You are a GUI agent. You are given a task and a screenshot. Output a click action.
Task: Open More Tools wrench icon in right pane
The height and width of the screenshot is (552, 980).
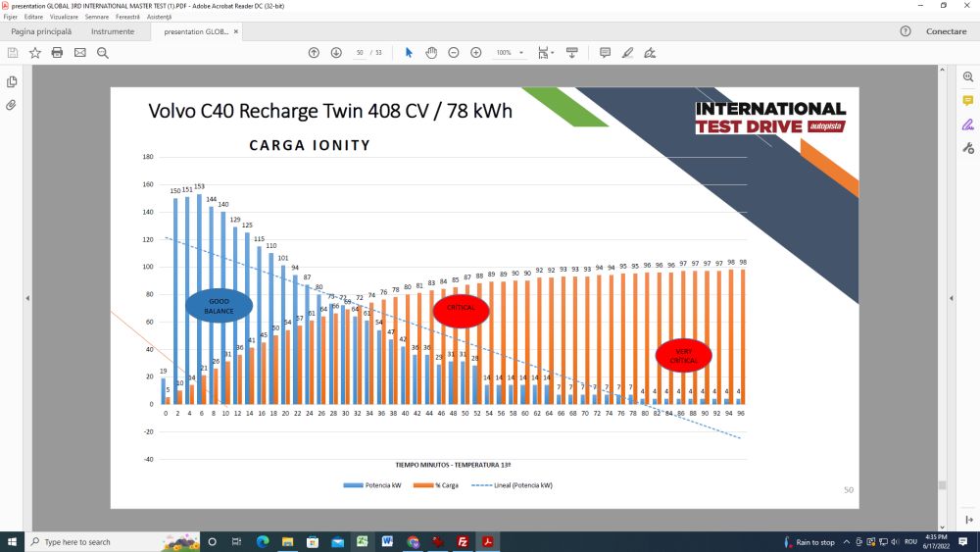point(968,148)
